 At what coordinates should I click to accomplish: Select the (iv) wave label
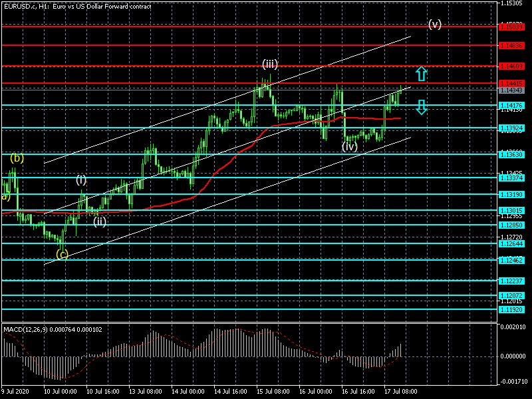[x=350, y=146]
